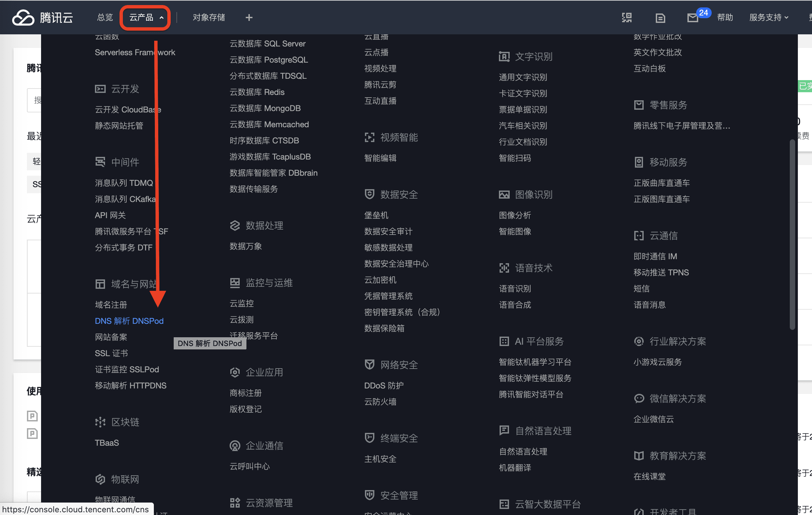The image size is (812, 515).
Task: Open 即时通信 IM link
Action: pyautogui.click(x=655, y=256)
